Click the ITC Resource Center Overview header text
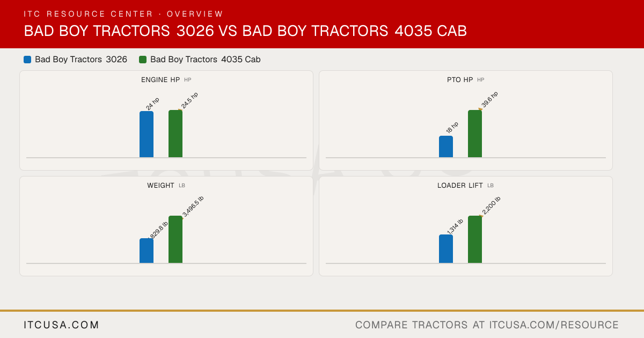Image resolution: width=644 pixels, height=338 pixels. (x=123, y=14)
